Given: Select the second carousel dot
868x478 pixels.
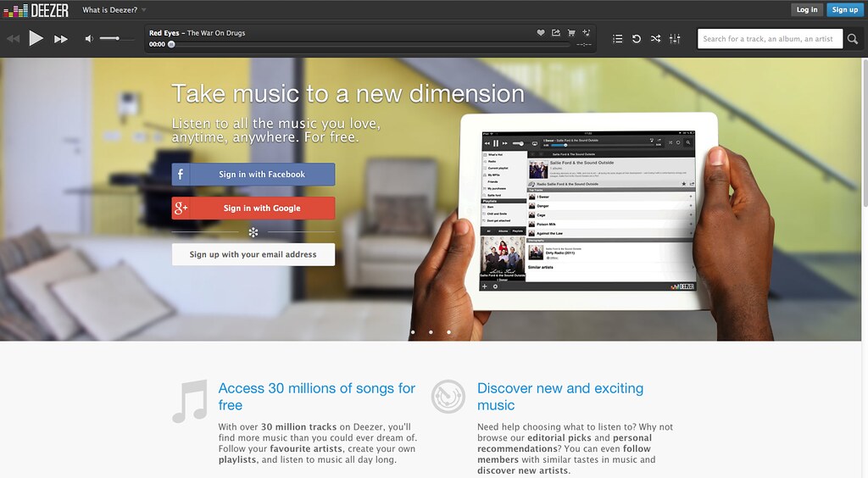Looking at the screenshot, I should (x=431, y=332).
